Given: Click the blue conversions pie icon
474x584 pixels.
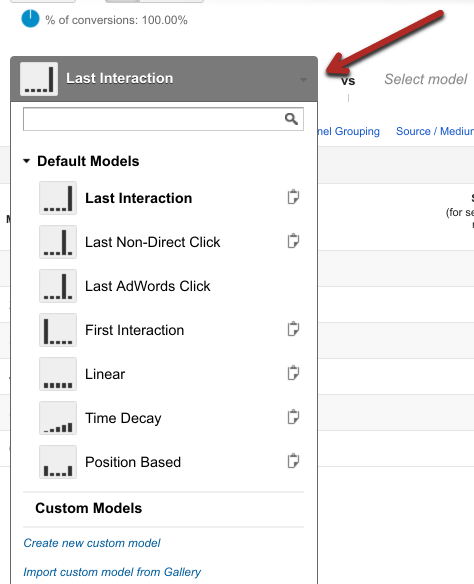Looking at the screenshot, I should 30,19.
